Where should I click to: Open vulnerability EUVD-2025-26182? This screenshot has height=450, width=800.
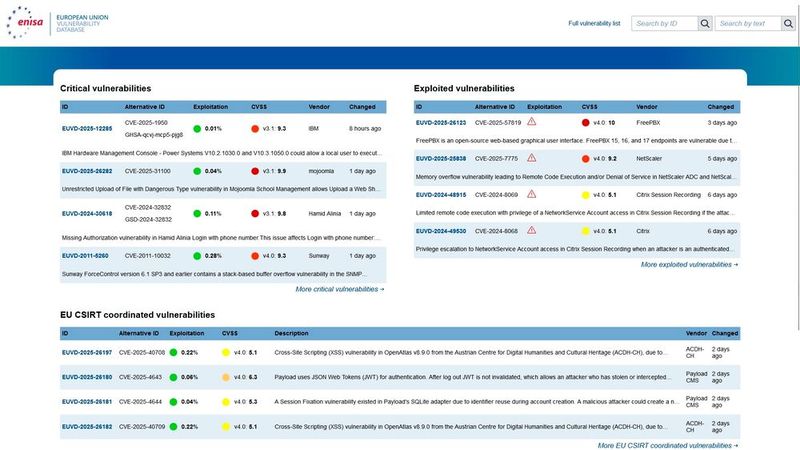point(87,427)
